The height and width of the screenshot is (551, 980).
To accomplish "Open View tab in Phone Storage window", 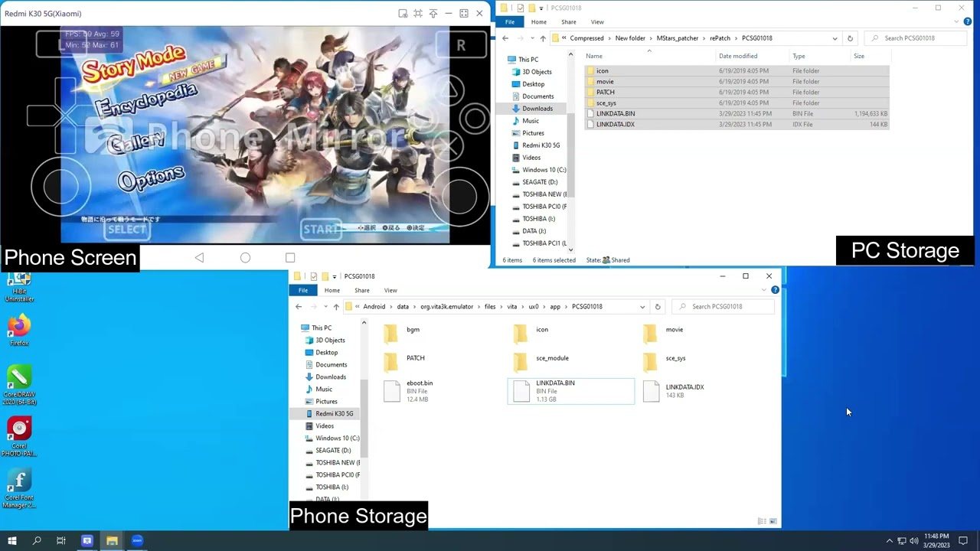I will (x=390, y=291).
